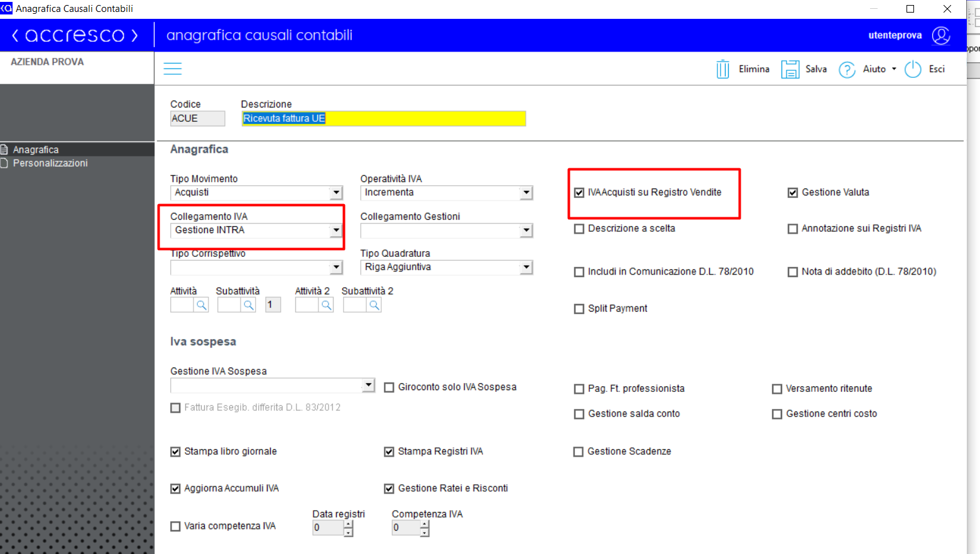Viewport: 980px width, 554px height.
Task: Increase Competenza IVA spinner value
Action: point(425,524)
